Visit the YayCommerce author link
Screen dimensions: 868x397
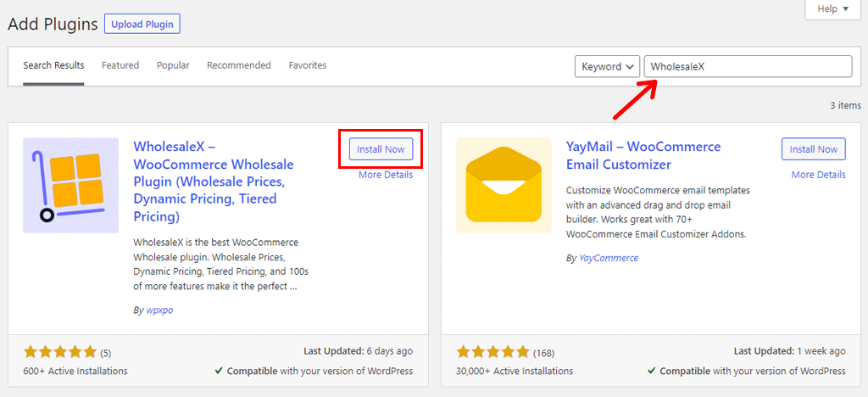point(609,258)
